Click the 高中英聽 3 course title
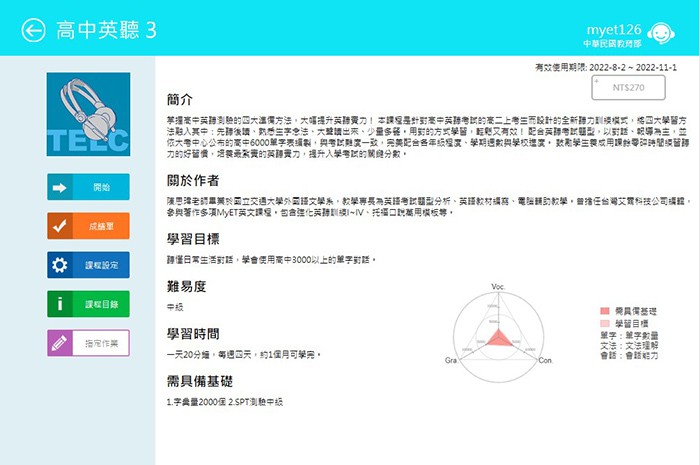Screen dimensions: 700x465 (x=107, y=30)
